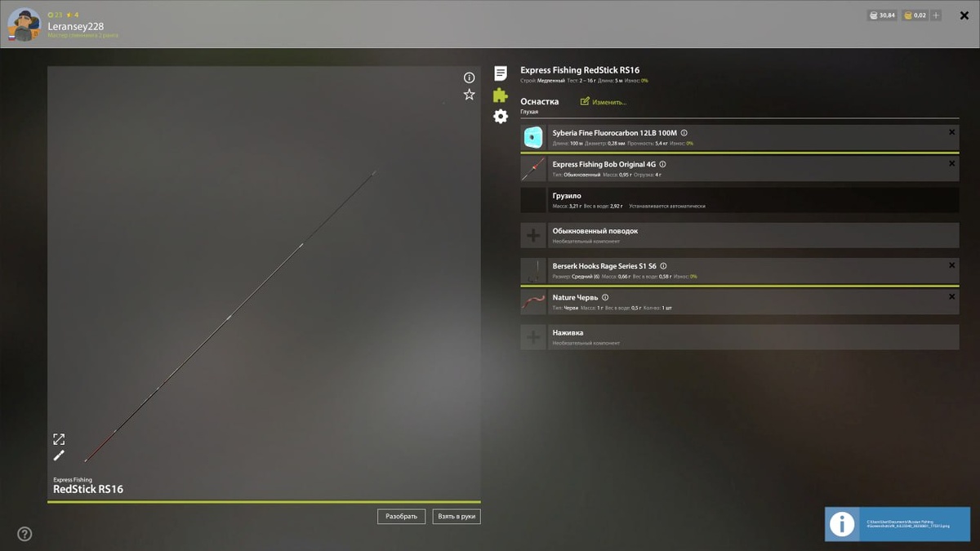Show info for Nature Червь bait

click(605, 298)
